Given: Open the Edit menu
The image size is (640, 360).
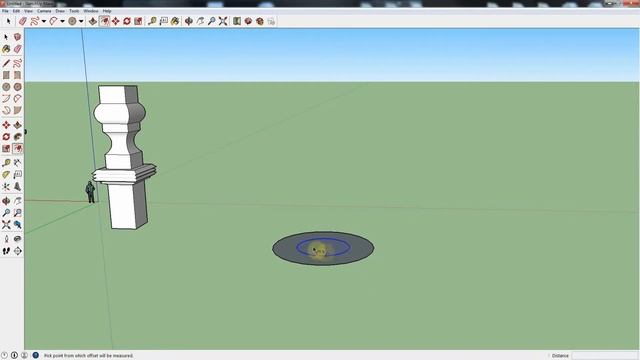Looking at the screenshot, I should [x=16, y=11].
